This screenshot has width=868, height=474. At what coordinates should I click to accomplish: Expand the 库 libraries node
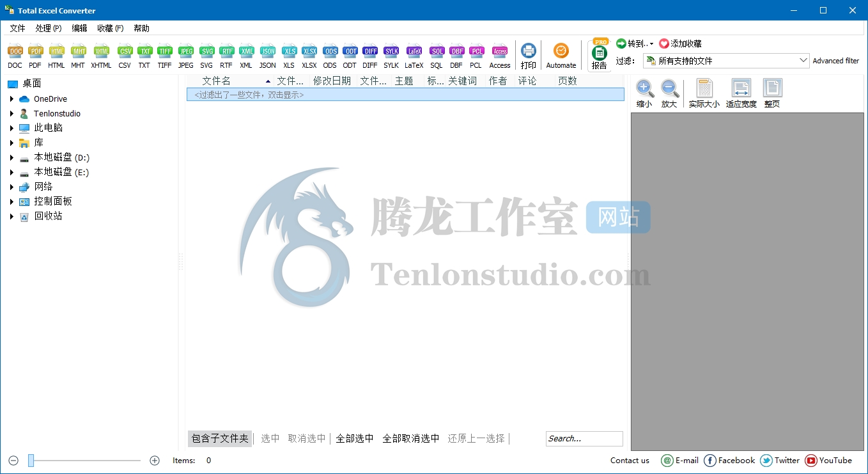point(12,143)
